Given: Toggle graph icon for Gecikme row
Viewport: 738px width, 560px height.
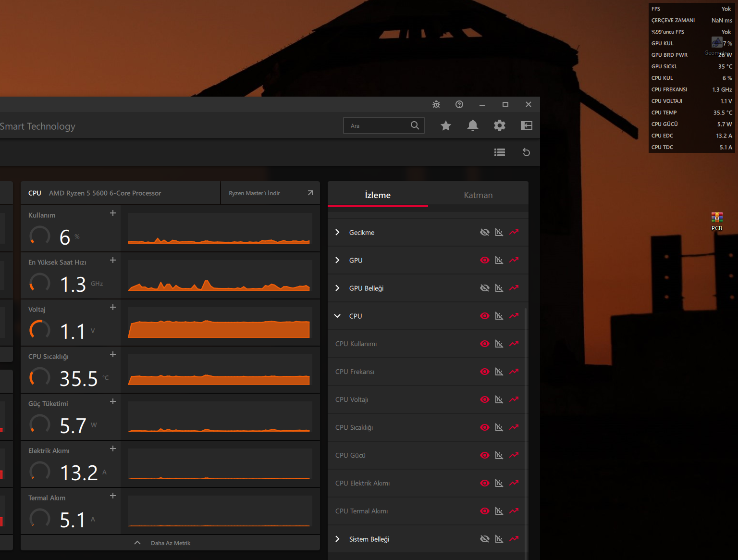Looking at the screenshot, I should click(514, 232).
